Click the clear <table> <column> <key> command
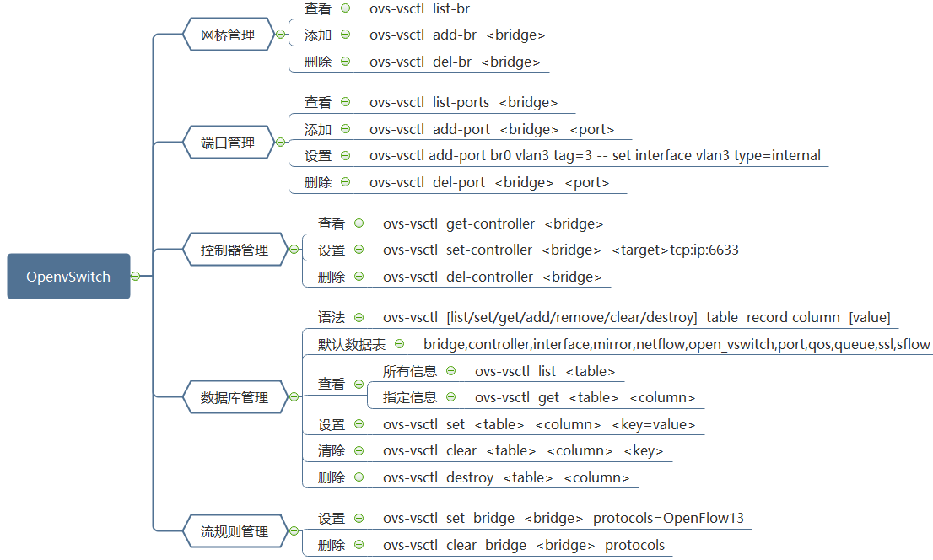Viewport: 933px width, 560px height. pos(523,450)
